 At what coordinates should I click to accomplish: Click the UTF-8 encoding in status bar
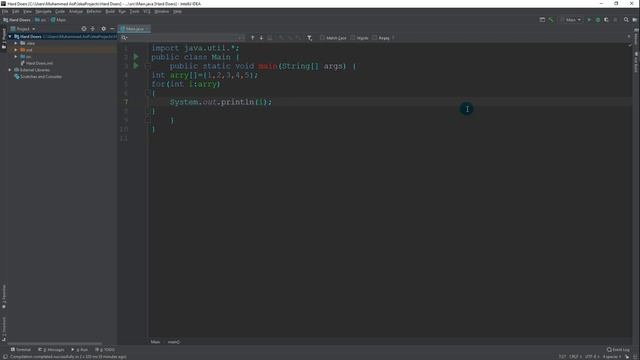coord(592,357)
